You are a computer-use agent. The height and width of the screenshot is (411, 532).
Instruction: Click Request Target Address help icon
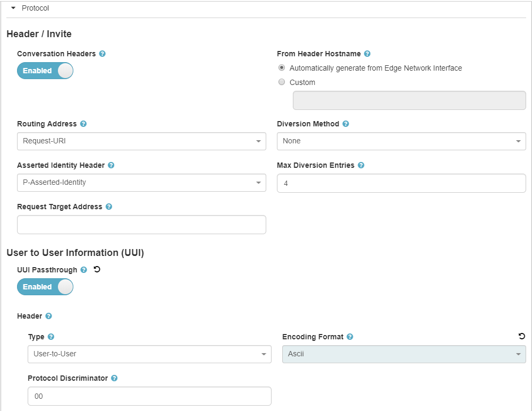109,207
